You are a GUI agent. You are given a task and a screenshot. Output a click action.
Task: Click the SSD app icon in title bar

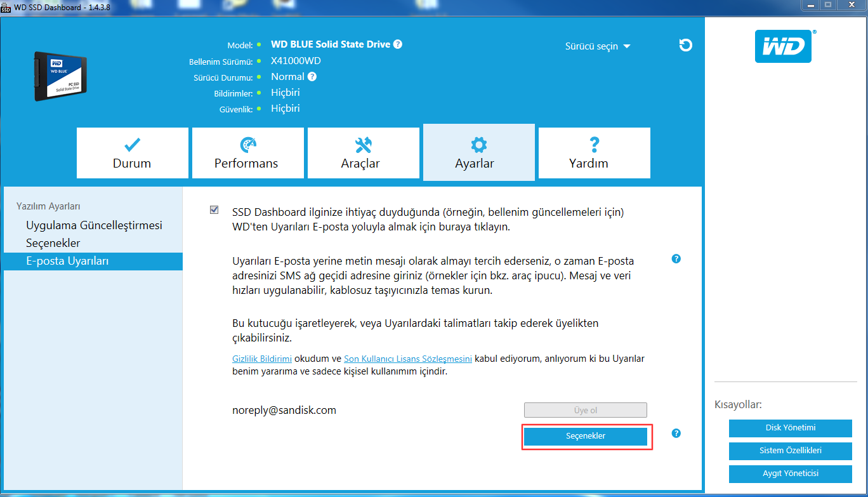click(6, 7)
